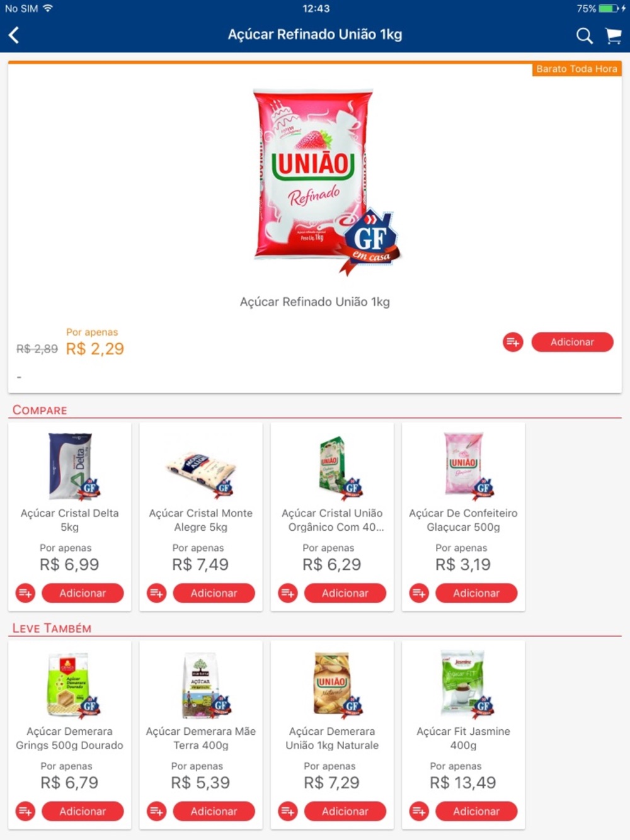This screenshot has width=630, height=840.
Task: Add Açúcar Demerara Mãe Terra to list icon
Action: point(156,811)
